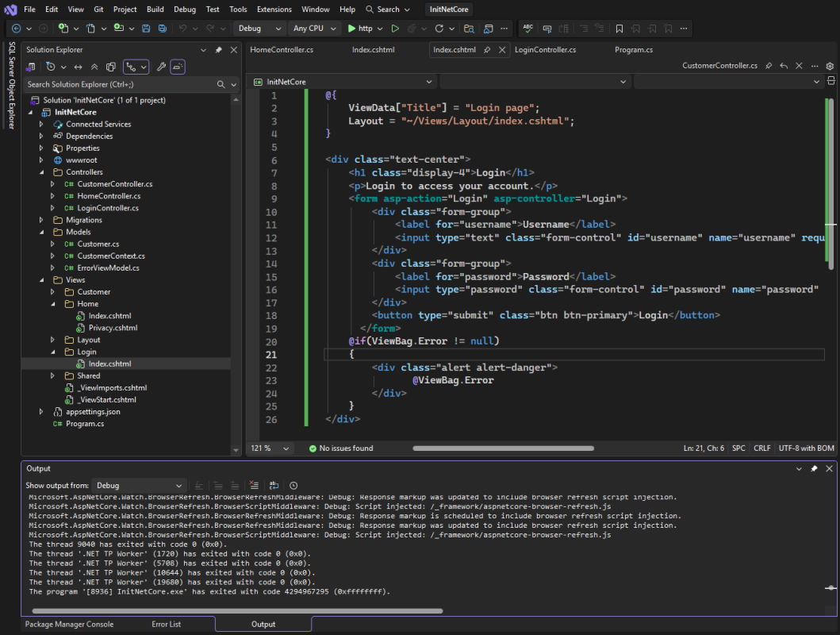Viewport: 840px width, 635px height.
Task: Toggle word wrap in Output panel
Action: point(274,485)
